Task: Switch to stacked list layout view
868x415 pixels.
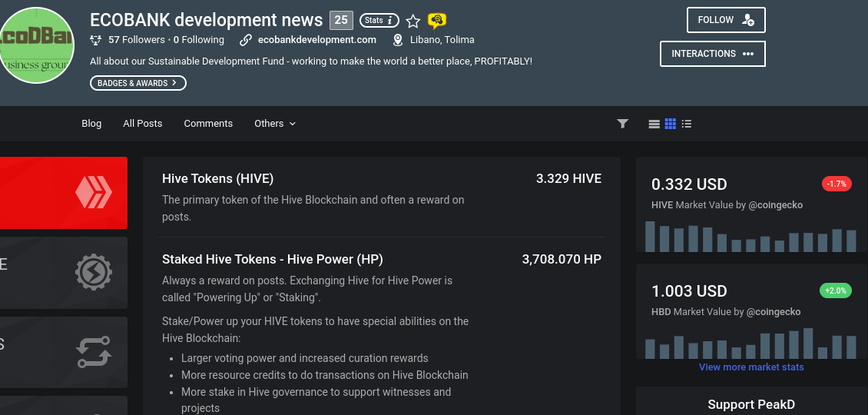Action: coord(654,124)
